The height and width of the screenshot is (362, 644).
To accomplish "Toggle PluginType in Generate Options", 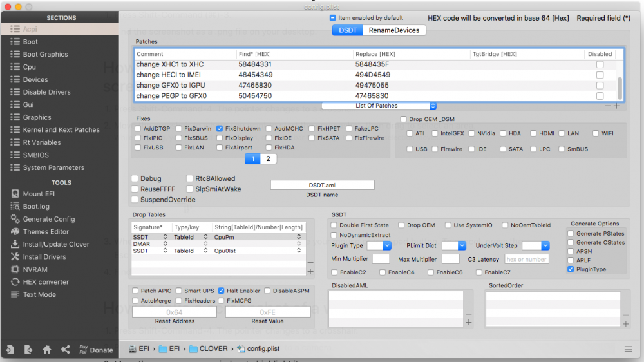I will 571,269.
